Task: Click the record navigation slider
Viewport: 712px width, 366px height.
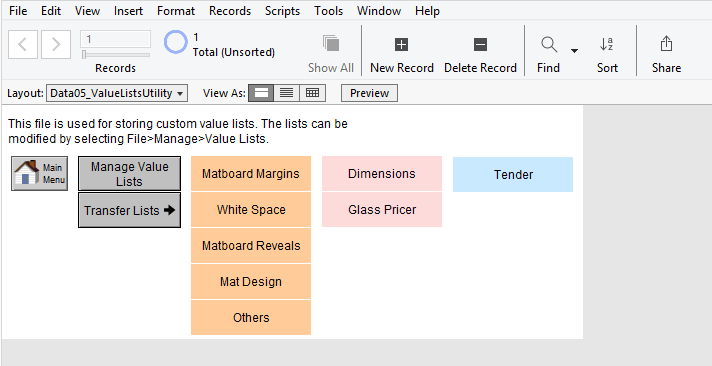Action: [116, 54]
